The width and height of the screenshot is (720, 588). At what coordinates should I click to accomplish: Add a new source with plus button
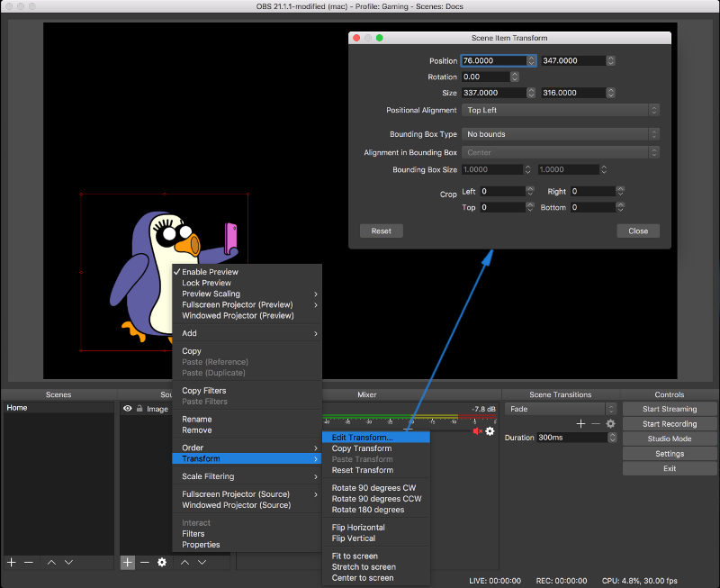(x=128, y=562)
